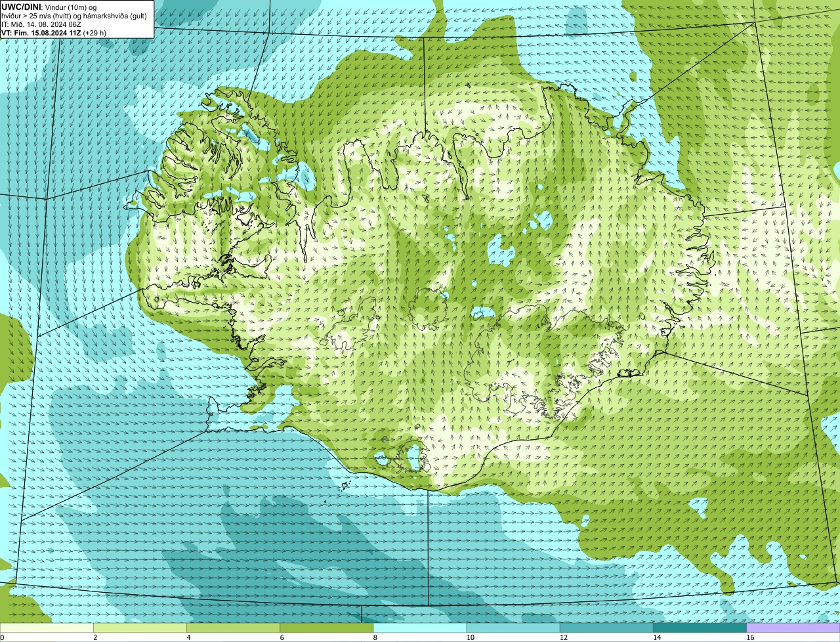Click the 'hviður > 25 m/s (hvítt)' description line
The image size is (840, 642).
(73, 16)
